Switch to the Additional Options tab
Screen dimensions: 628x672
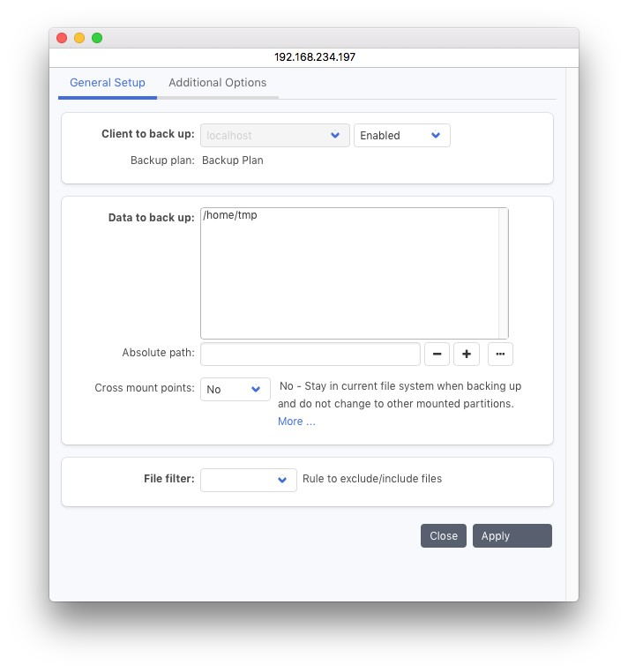pyautogui.click(x=217, y=83)
